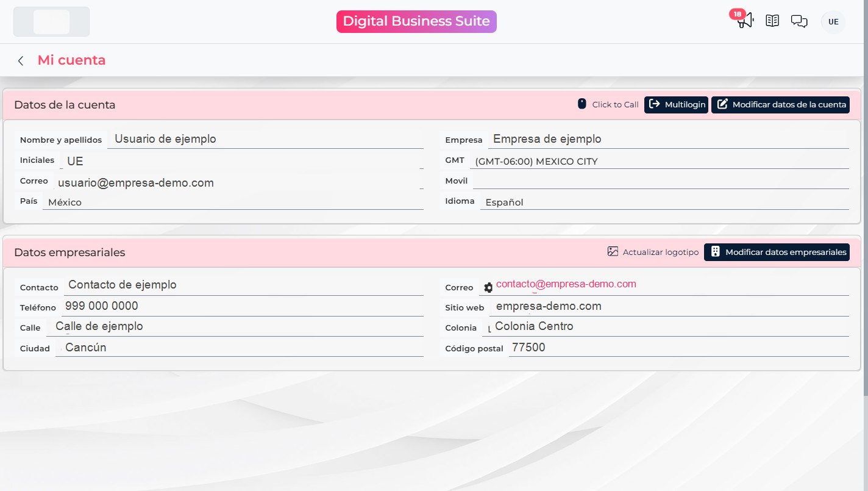Click the Digital Business Suite badge
This screenshot has height=491, width=868.
[416, 21]
